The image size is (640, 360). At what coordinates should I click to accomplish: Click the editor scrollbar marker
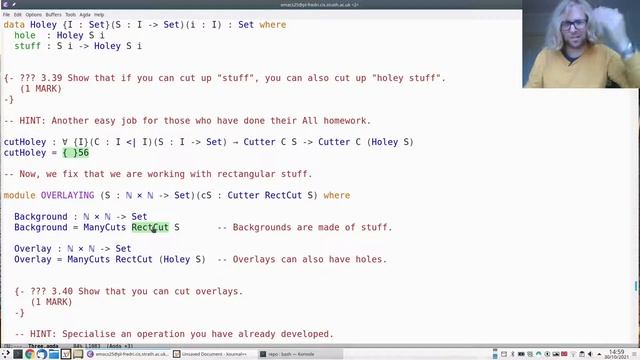(x=636, y=286)
